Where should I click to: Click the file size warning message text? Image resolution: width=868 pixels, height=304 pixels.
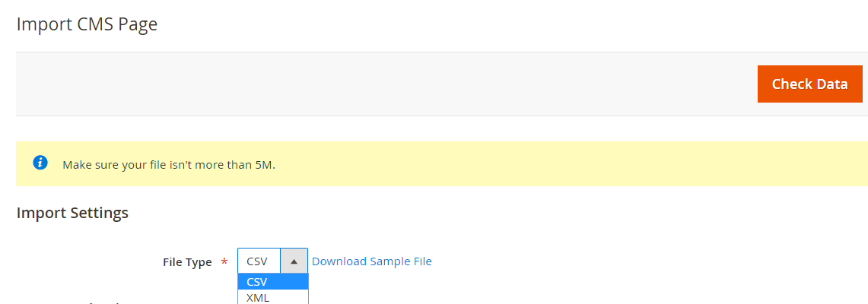pos(169,165)
